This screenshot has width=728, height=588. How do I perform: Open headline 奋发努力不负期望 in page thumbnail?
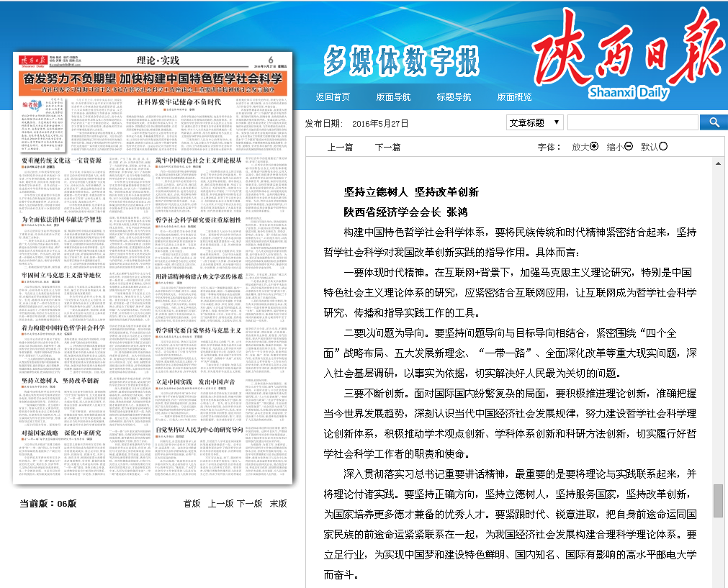click(x=153, y=78)
